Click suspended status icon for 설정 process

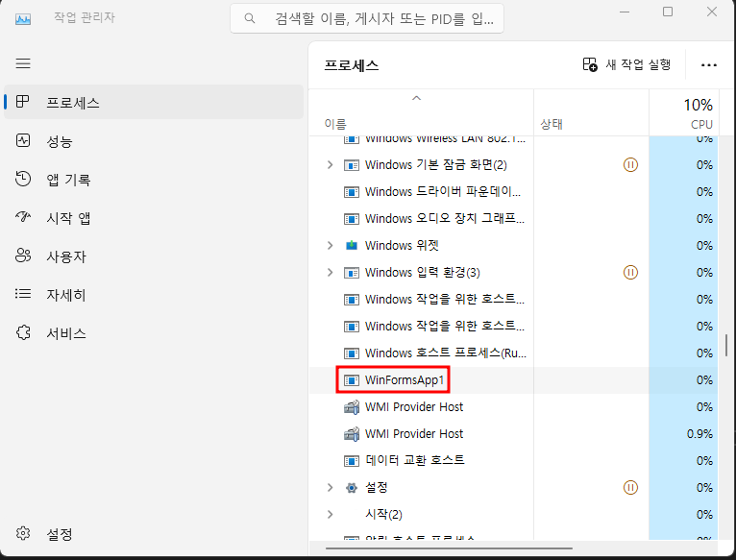(x=630, y=487)
